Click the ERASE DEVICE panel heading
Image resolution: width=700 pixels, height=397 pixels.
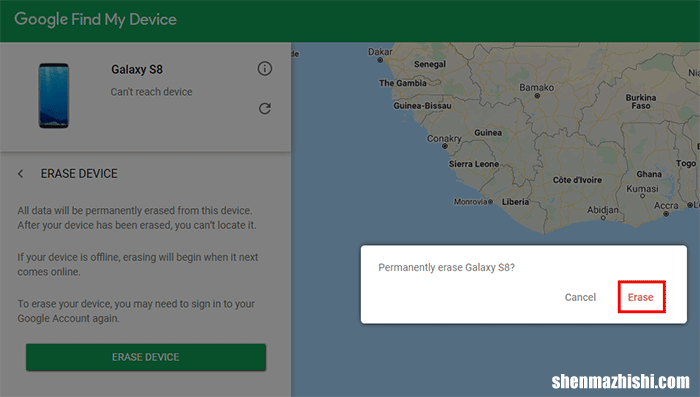pos(79,174)
